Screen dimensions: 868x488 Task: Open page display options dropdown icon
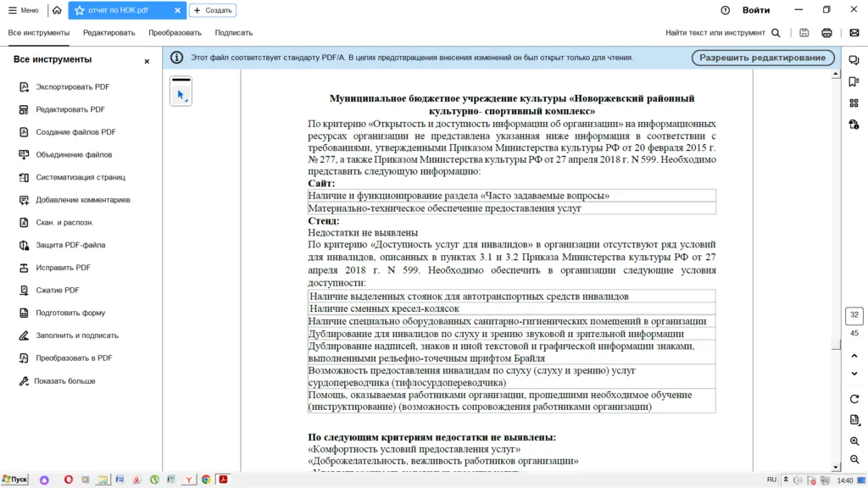pos(854,420)
